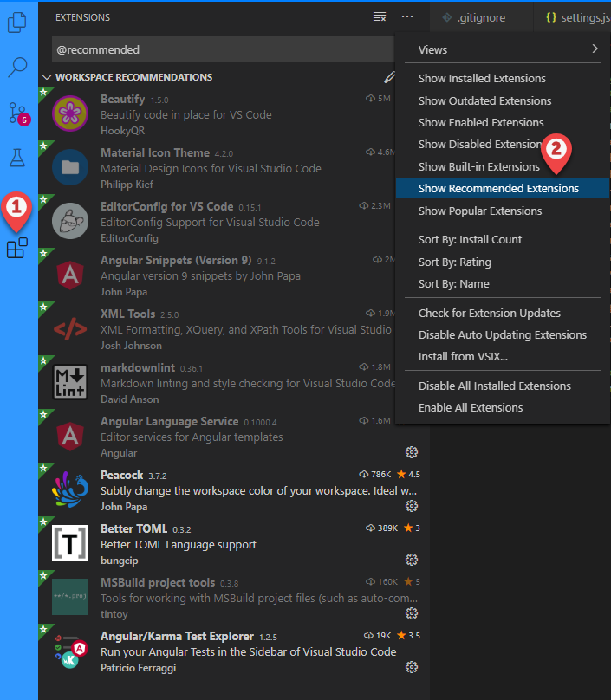Click the EXTENSIONS panel header title
The height and width of the screenshot is (700, 611).
point(82,17)
